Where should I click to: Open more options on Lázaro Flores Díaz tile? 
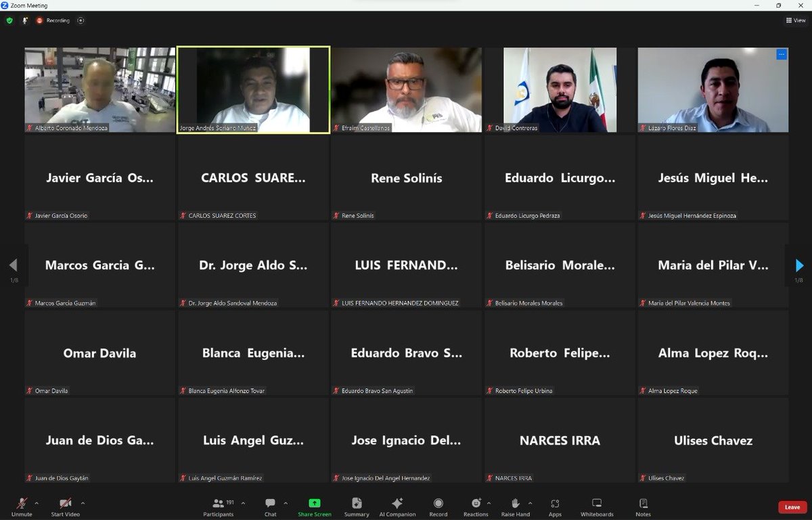782,54
